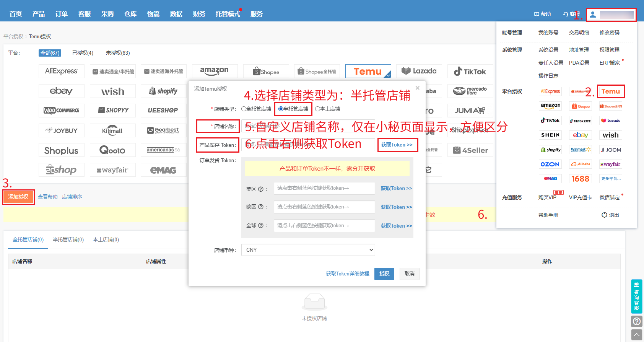Open Temu in the account dropdown panel
This screenshot has width=644, height=342.
(x=610, y=91)
